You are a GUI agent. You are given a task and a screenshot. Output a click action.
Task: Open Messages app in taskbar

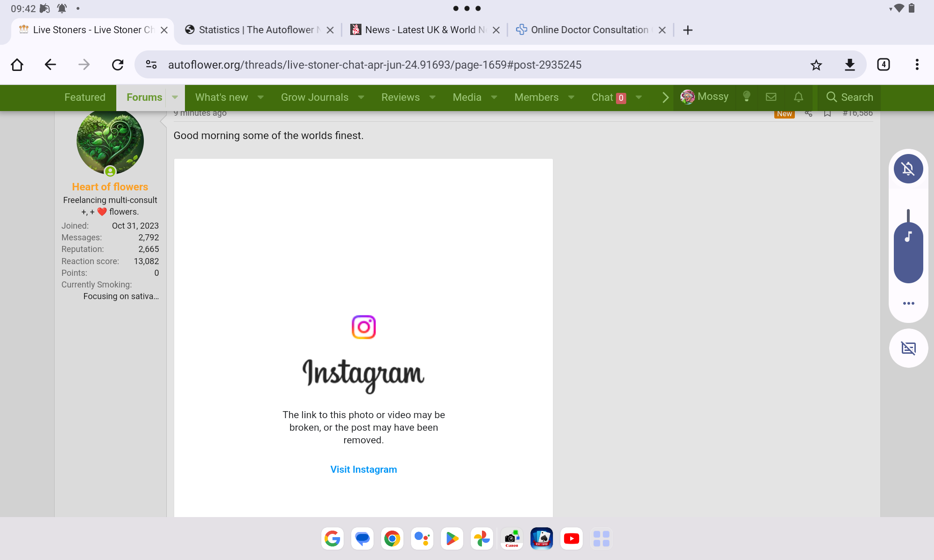(x=362, y=539)
